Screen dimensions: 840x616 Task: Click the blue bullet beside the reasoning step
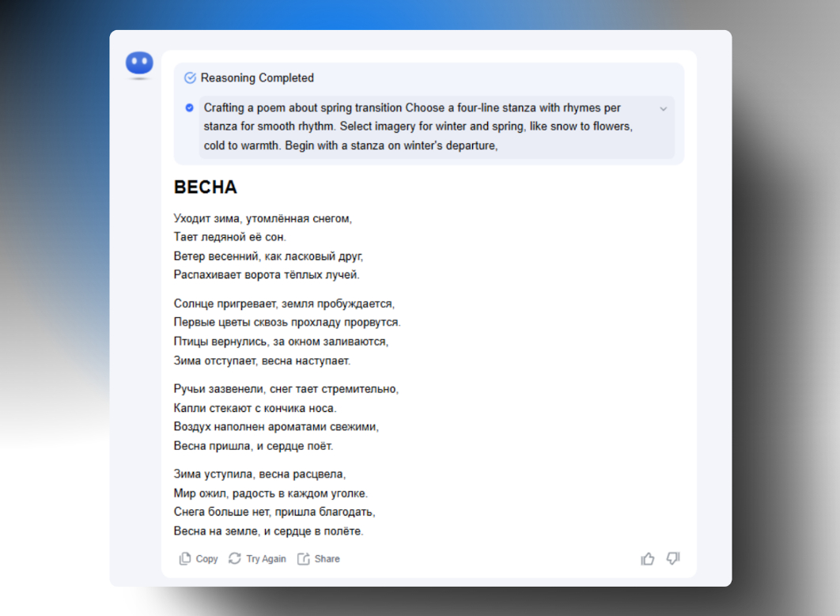point(189,108)
